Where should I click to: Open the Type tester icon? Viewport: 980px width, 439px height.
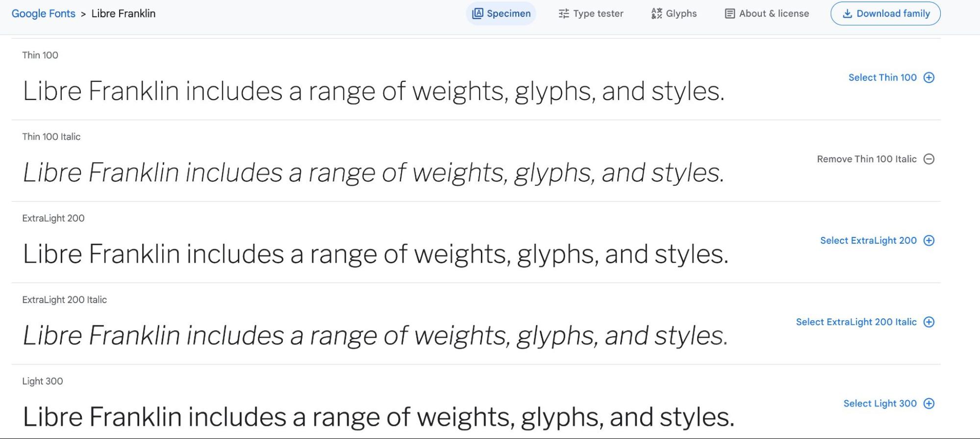pyautogui.click(x=563, y=13)
